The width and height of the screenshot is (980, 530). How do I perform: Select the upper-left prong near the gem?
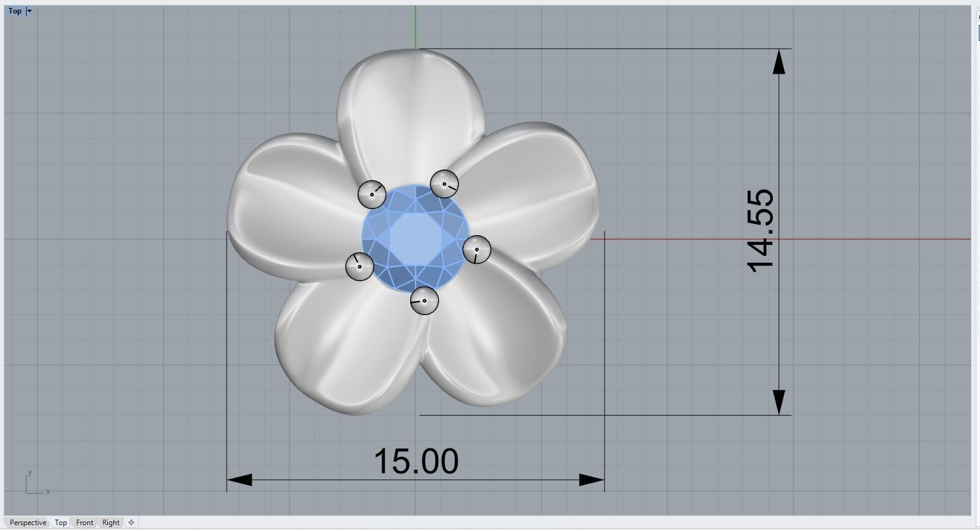pos(371,194)
